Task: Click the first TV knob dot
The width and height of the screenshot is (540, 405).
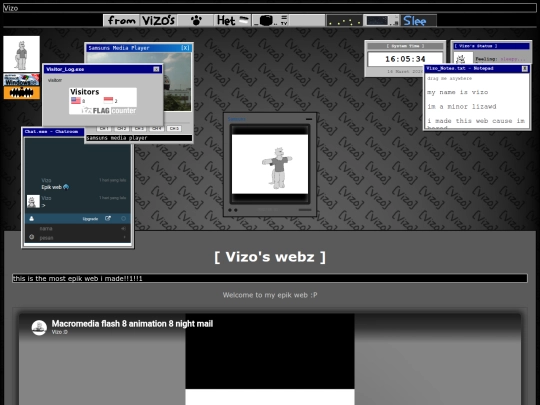Action: coord(230,210)
